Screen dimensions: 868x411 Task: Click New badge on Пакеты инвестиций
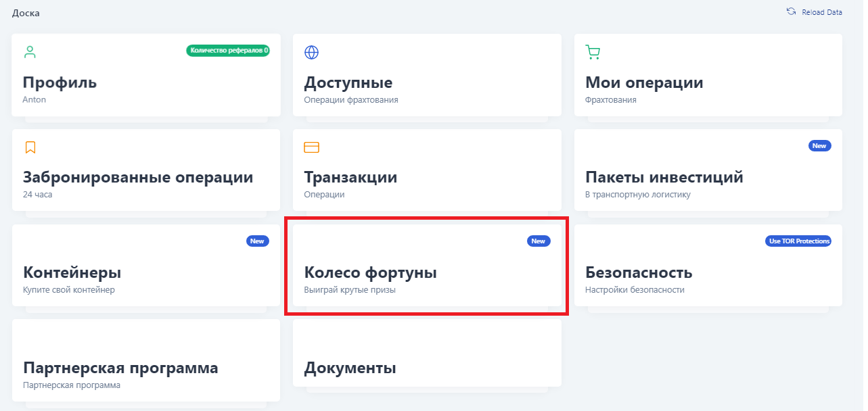pos(819,145)
